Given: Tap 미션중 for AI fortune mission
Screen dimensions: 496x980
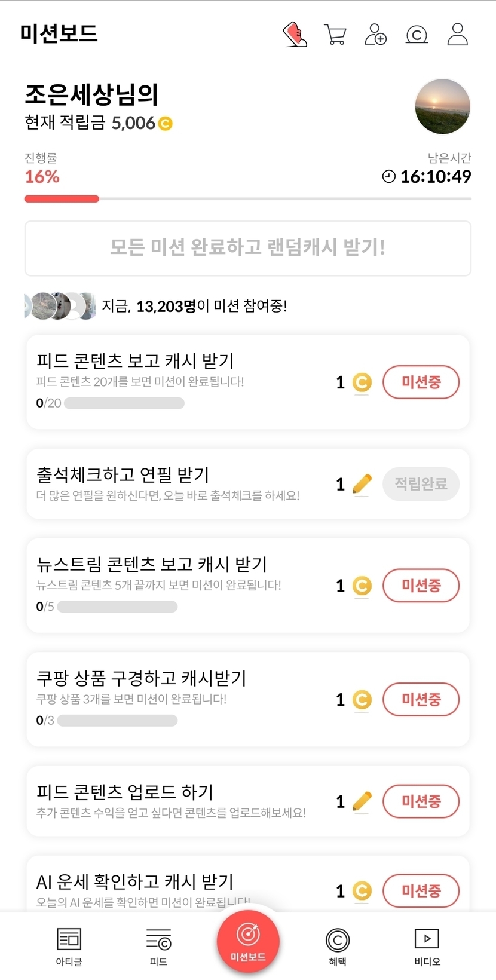Looking at the screenshot, I should [421, 891].
